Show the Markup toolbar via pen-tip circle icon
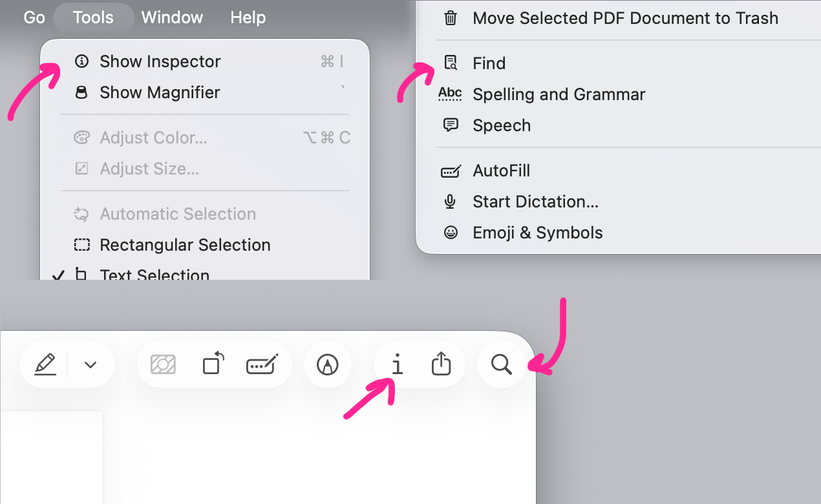 (328, 365)
